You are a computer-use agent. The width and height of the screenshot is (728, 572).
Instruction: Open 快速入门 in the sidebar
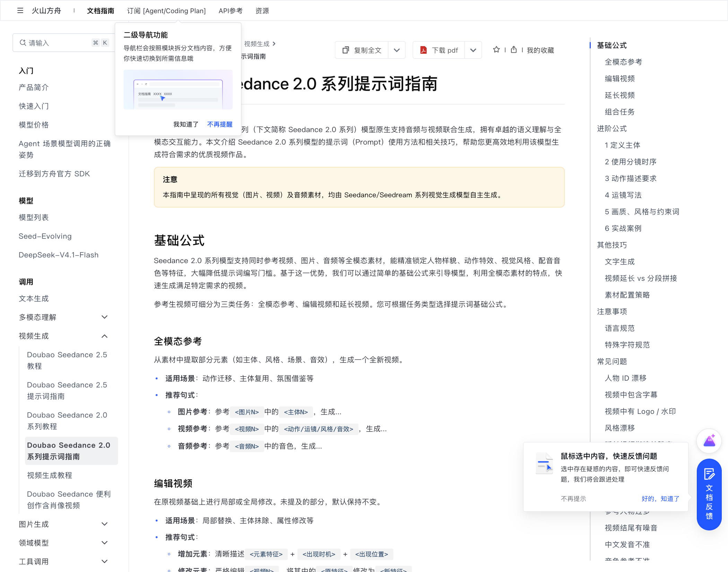[x=34, y=106]
